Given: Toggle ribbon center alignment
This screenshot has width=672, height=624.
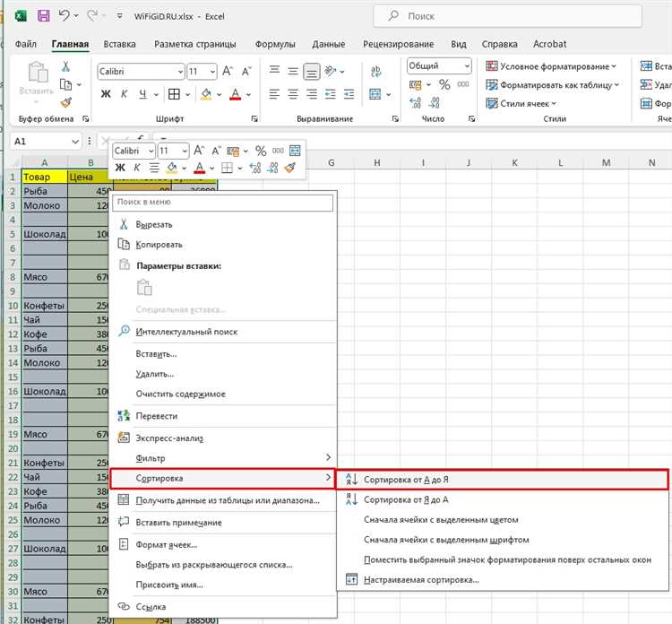Looking at the screenshot, I should click(x=293, y=94).
